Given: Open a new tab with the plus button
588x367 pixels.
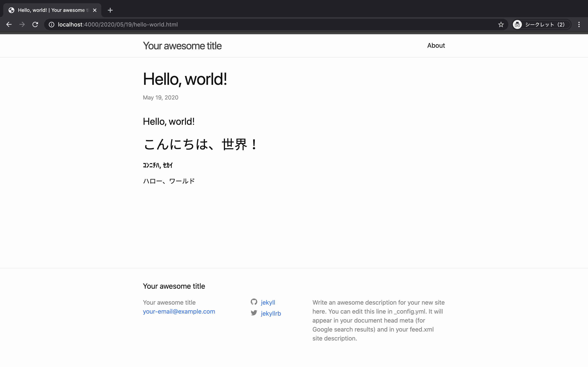Looking at the screenshot, I should 110,10.
